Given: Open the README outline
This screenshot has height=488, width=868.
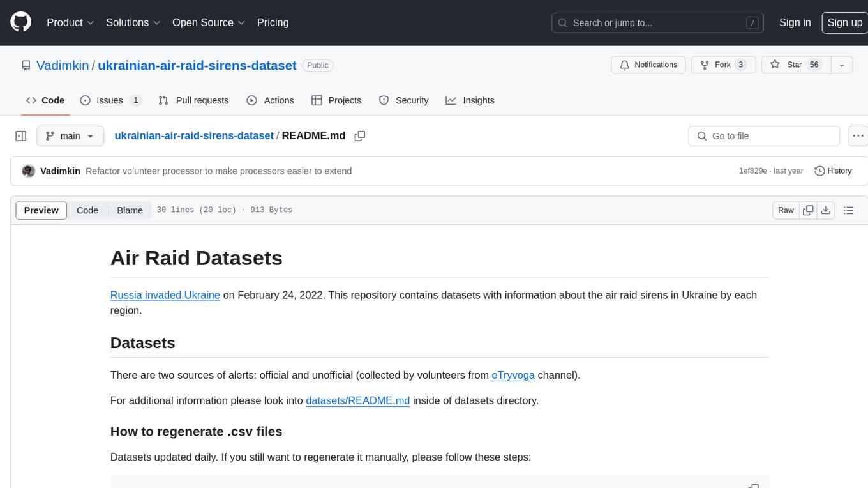Looking at the screenshot, I should (x=848, y=210).
